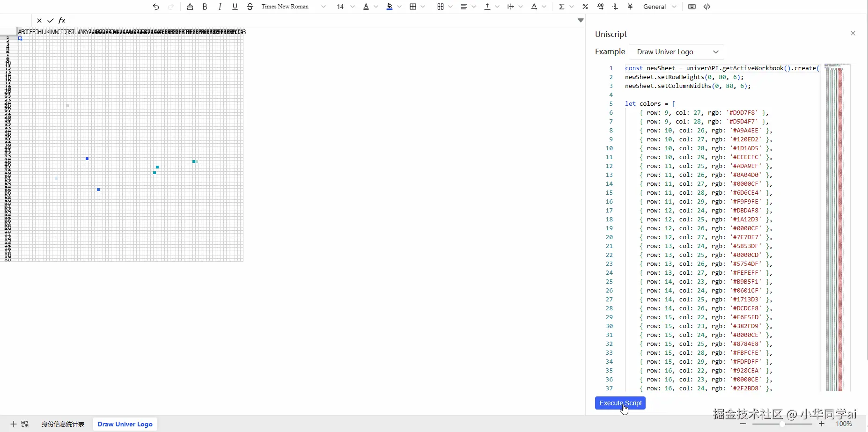Close the Uniscript panel
Image resolution: width=868 pixels, height=432 pixels.
[x=853, y=33]
